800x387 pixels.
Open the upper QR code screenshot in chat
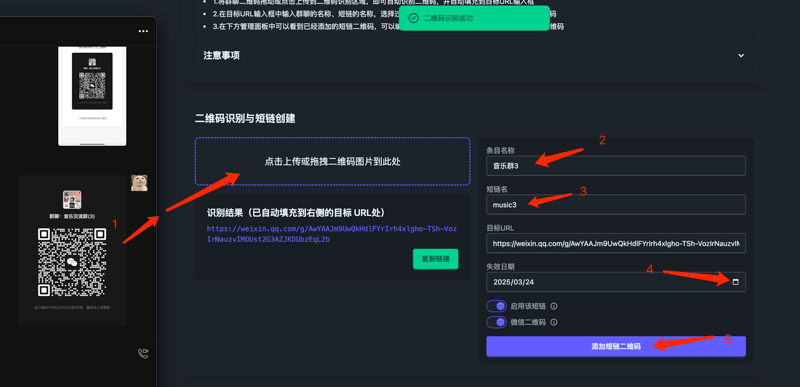click(x=92, y=96)
